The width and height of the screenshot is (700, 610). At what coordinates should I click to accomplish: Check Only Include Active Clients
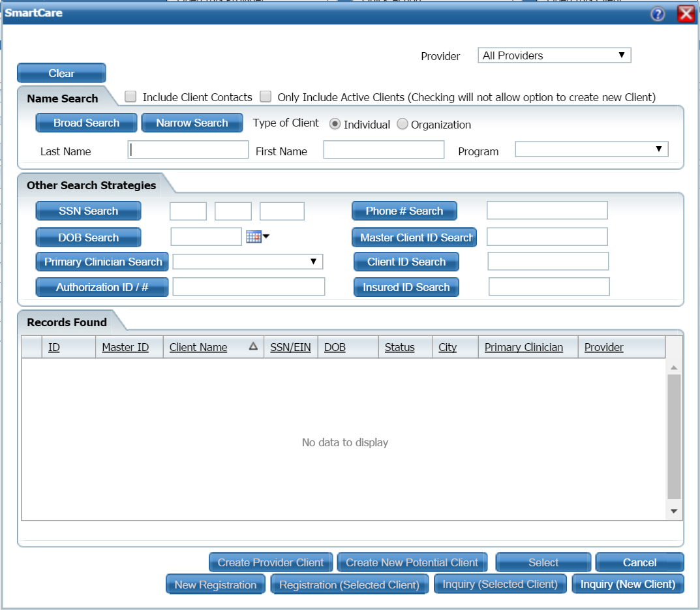(x=266, y=96)
